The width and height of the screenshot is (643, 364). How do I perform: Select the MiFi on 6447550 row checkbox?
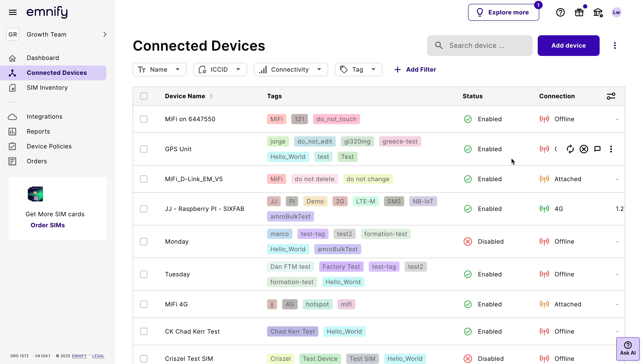(x=144, y=119)
